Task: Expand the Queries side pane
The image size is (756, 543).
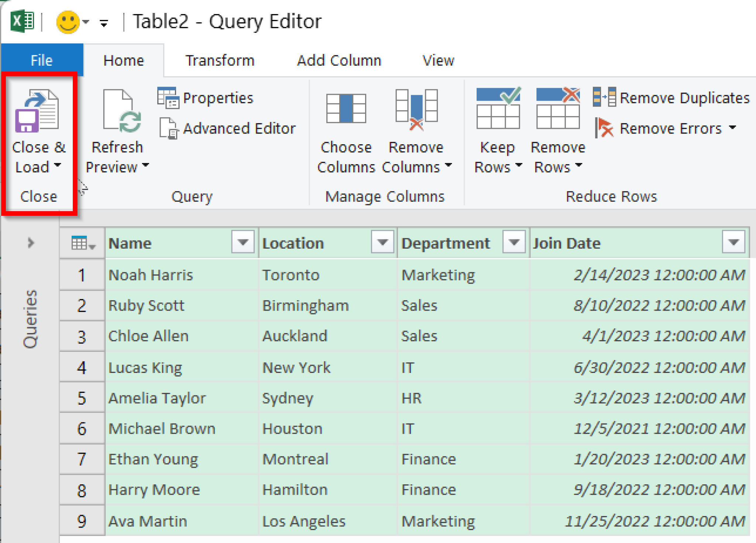Action: pyautogui.click(x=30, y=243)
